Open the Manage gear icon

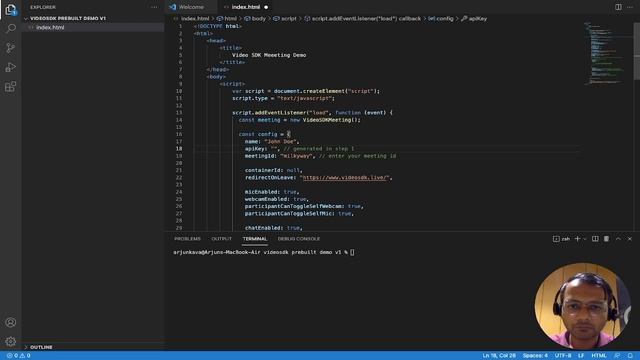click(x=11, y=341)
